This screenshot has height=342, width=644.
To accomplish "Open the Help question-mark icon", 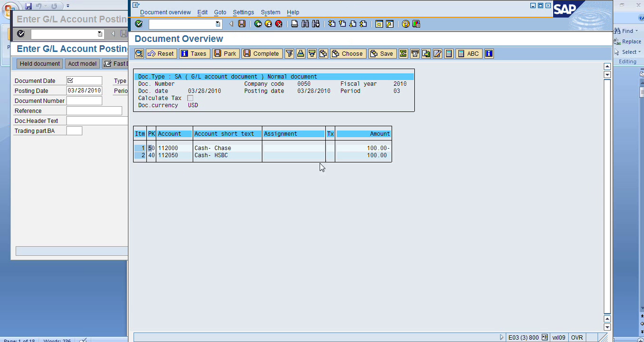I will [x=405, y=24].
